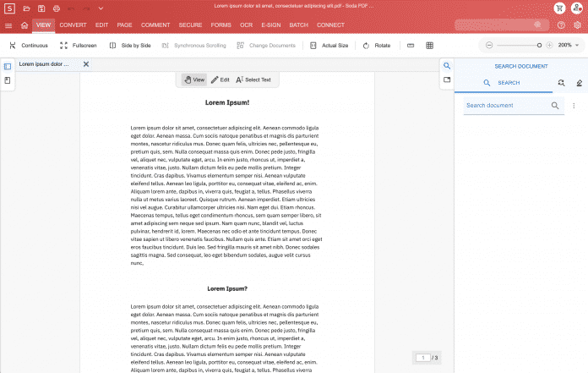Image resolution: width=588 pixels, height=373 pixels.
Task: Open the CONNECT tab
Action: click(330, 25)
